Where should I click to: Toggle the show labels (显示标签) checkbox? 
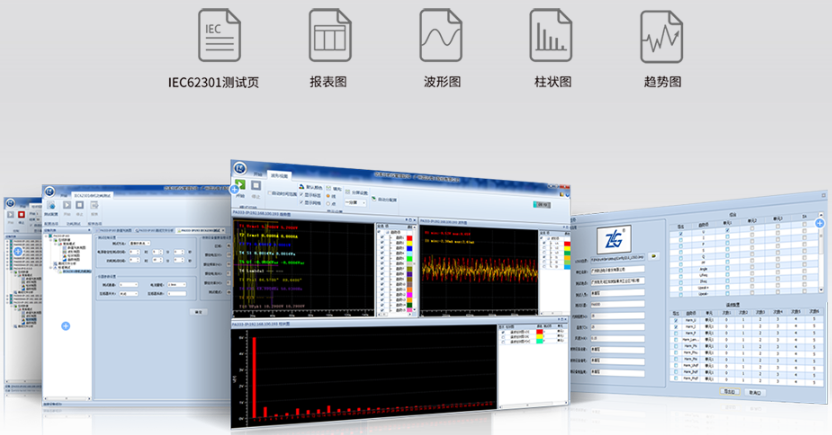pos(301,195)
